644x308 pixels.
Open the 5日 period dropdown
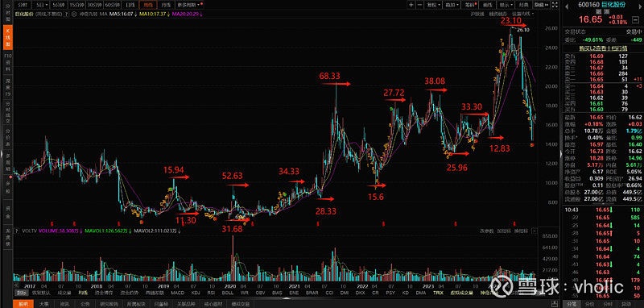[41, 5]
